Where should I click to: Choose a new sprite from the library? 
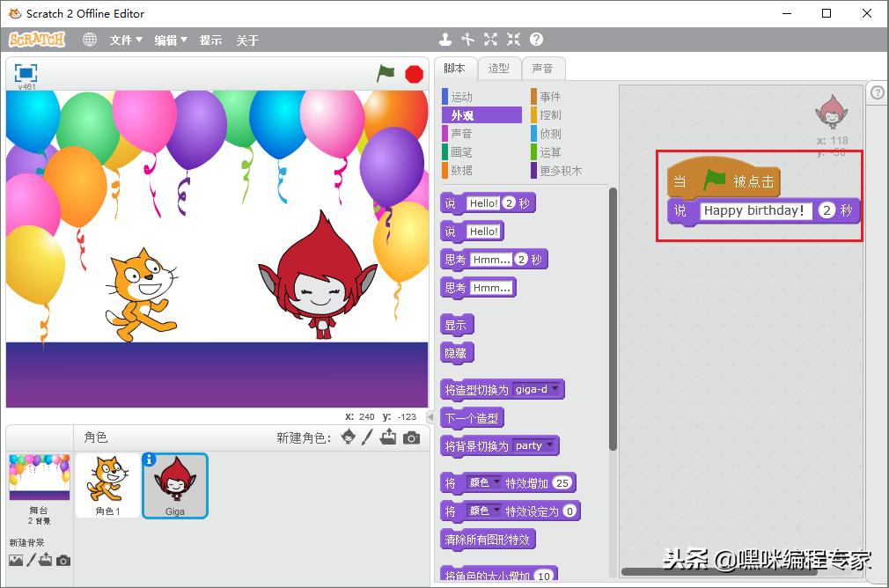[x=349, y=437]
